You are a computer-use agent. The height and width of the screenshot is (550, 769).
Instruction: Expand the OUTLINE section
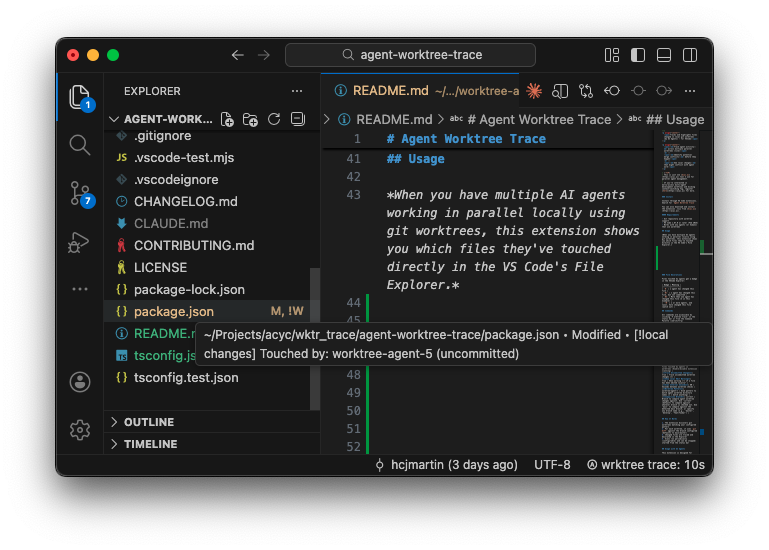point(148,422)
